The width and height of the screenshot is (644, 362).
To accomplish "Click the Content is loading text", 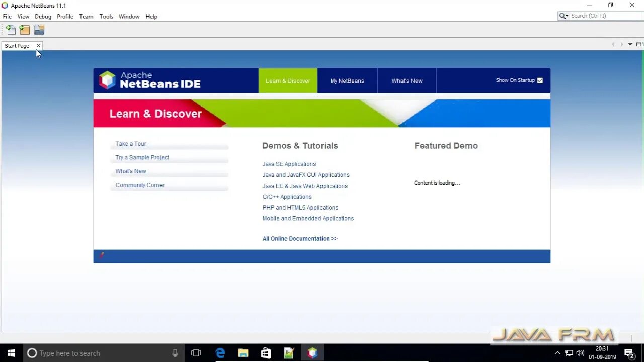I will coord(437,183).
